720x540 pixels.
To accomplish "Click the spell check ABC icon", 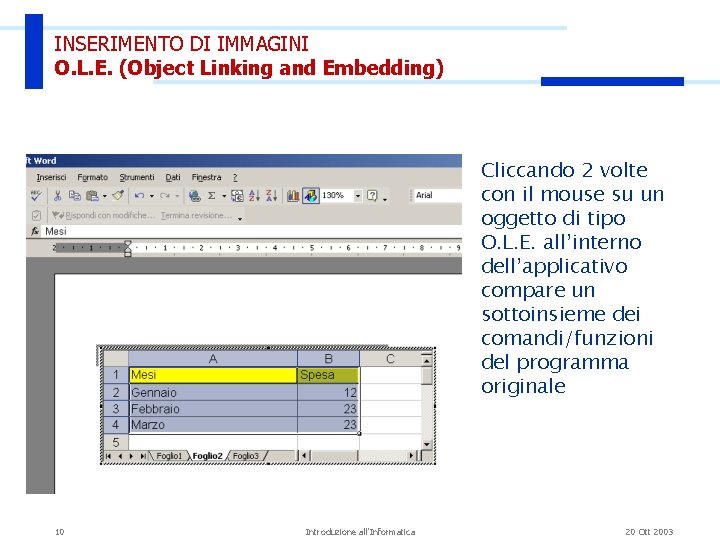I will tap(36, 196).
